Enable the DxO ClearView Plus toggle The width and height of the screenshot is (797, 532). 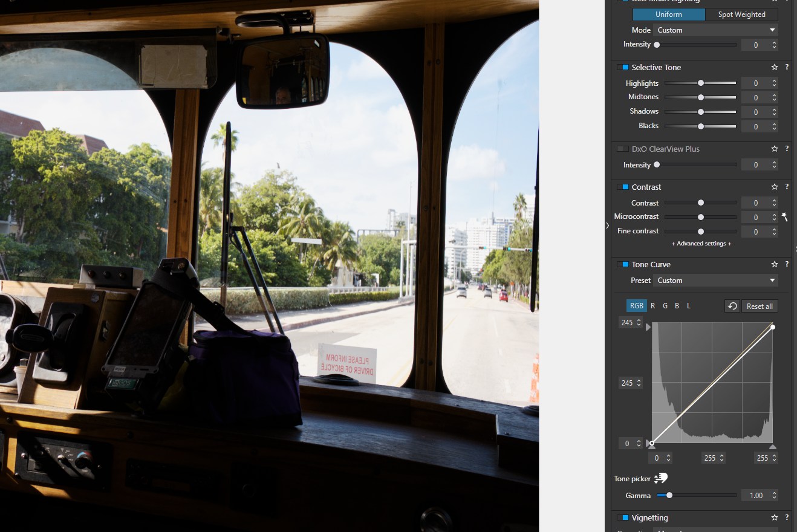[622, 149]
